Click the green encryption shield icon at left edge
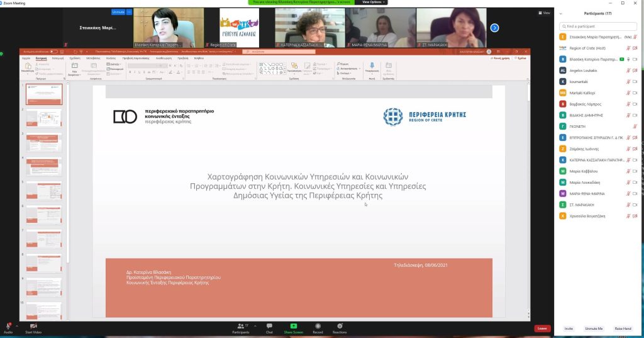The image size is (644, 338). 2,54
